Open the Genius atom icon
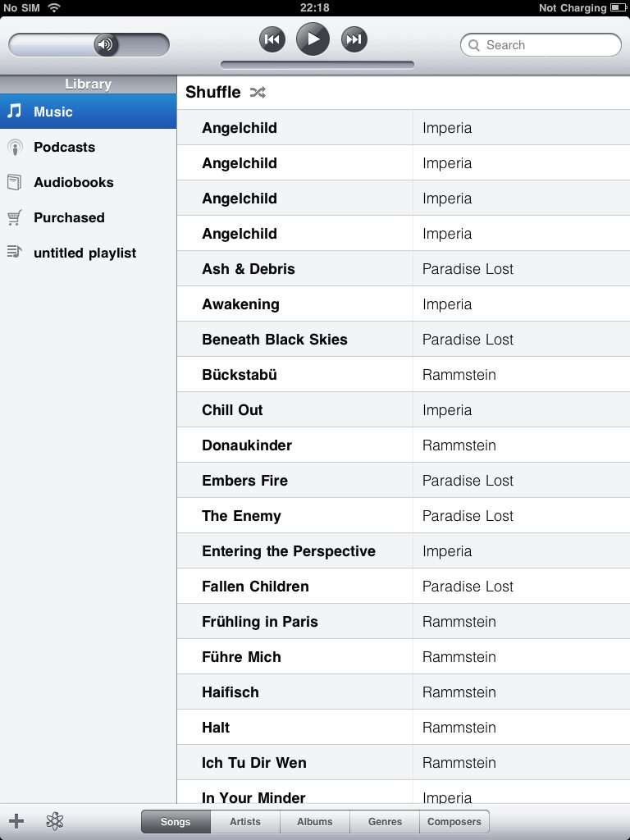Viewport: 630px width, 840px height. 55,820
